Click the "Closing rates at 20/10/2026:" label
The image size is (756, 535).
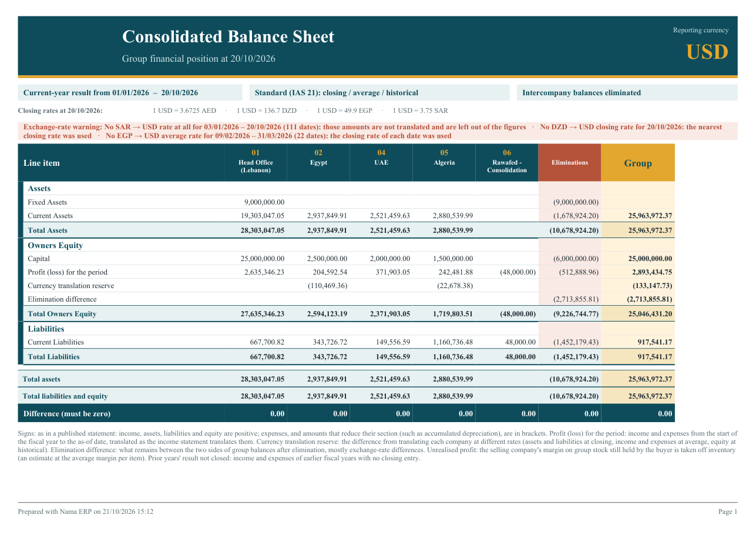[61, 111]
